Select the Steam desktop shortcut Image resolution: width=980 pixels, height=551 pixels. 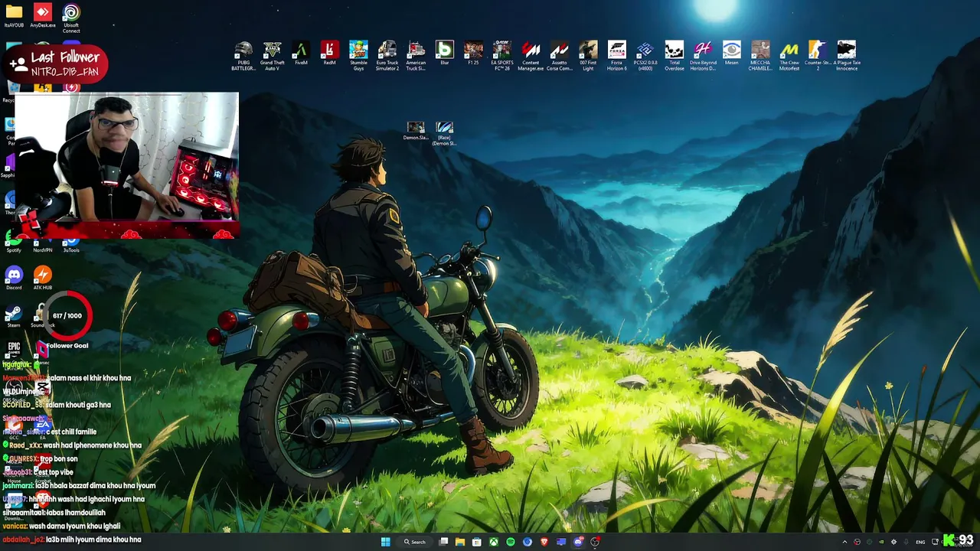point(14,315)
